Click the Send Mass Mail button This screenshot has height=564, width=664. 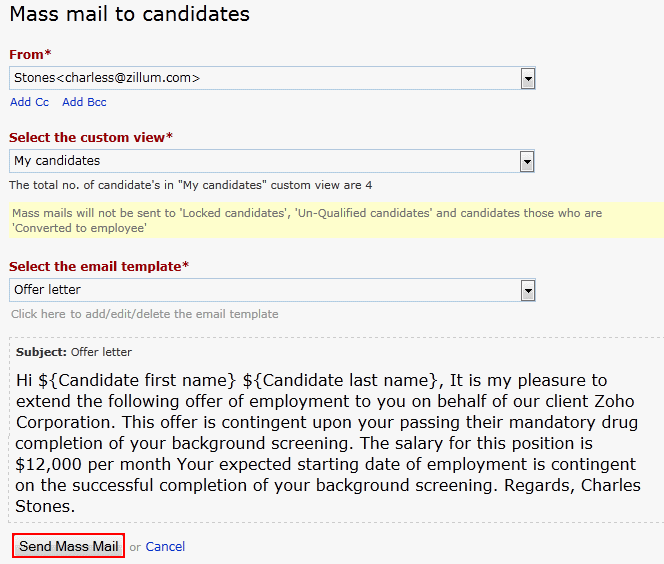[x=69, y=546]
